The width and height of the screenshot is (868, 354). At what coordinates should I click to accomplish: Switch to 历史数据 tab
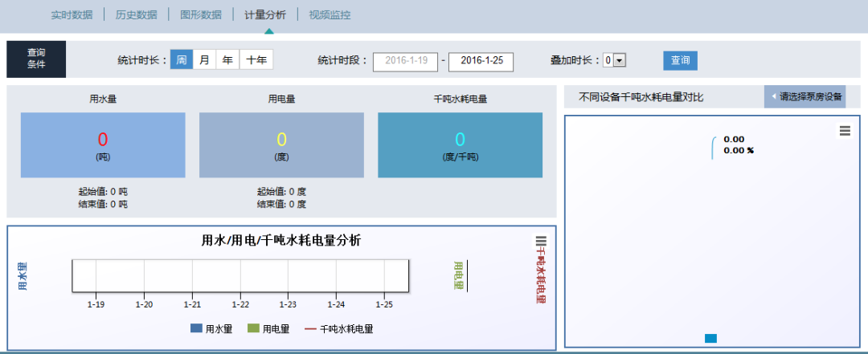point(136,15)
